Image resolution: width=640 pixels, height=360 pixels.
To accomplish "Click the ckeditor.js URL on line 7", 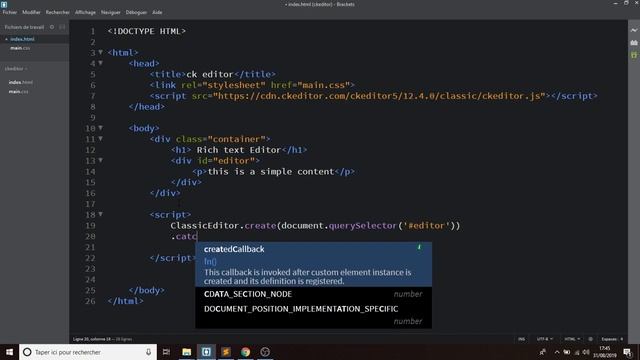I will click(x=379, y=96).
